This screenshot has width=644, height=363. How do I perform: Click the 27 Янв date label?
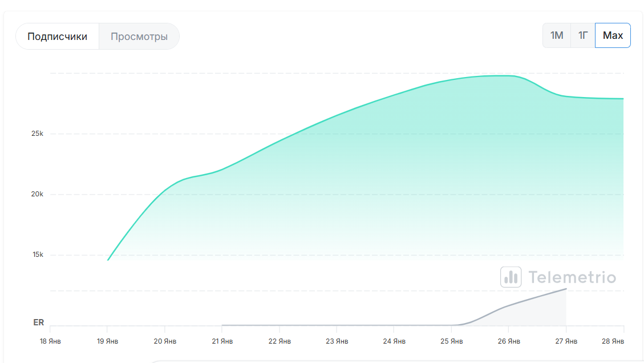pos(566,341)
